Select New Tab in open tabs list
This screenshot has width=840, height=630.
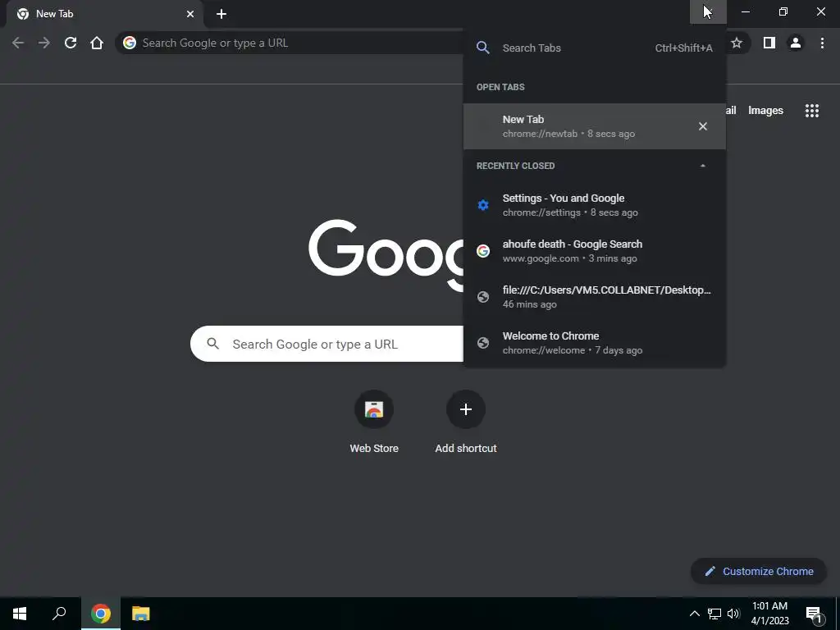tap(595, 126)
